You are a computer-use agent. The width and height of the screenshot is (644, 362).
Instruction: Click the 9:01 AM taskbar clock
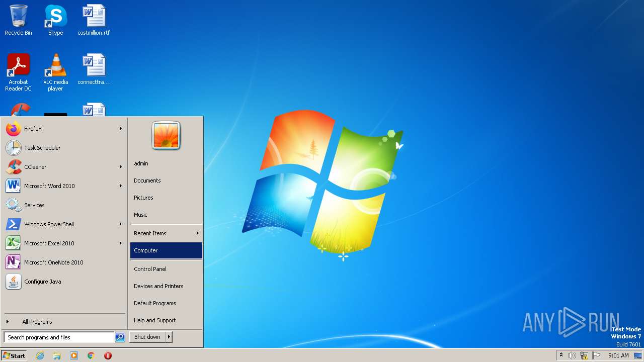[618, 355]
